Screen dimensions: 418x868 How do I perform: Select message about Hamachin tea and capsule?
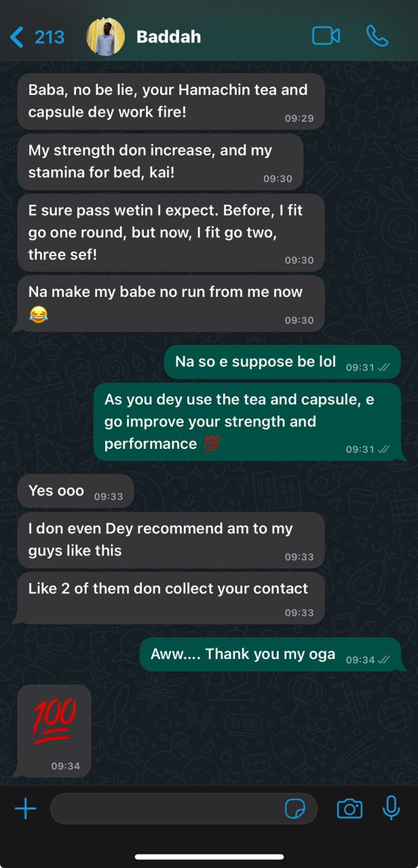click(x=170, y=102)
